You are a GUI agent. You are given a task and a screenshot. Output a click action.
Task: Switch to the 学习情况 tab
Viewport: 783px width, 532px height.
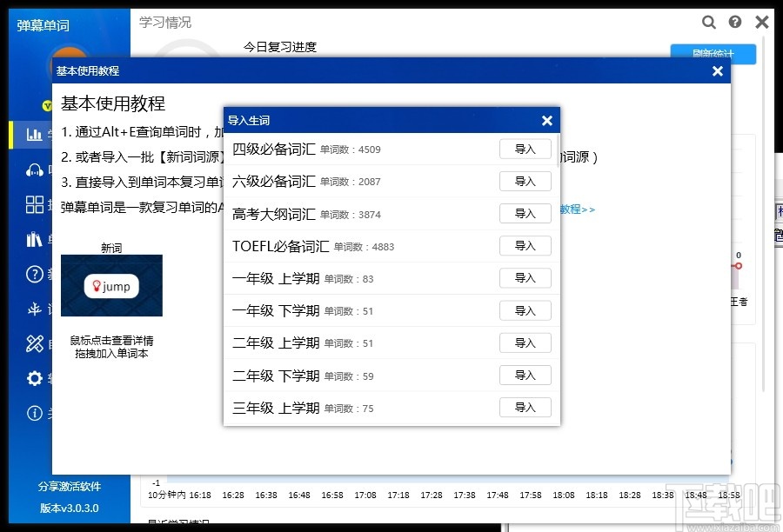165,22
